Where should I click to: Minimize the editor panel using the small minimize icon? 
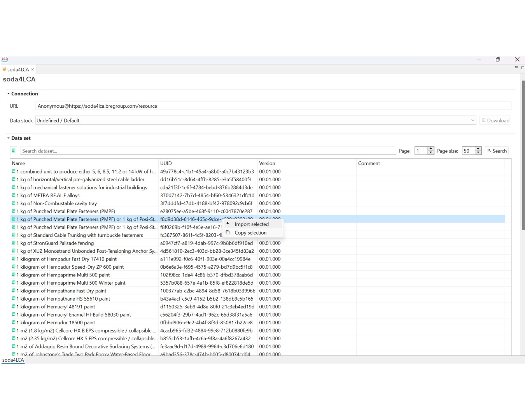coord(516,68)
